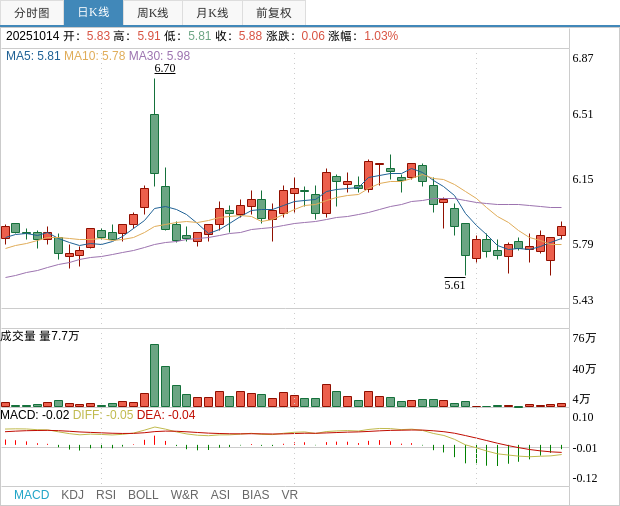
Task: Switch to the KDJ indicator
Action: [x=72, y=495]
